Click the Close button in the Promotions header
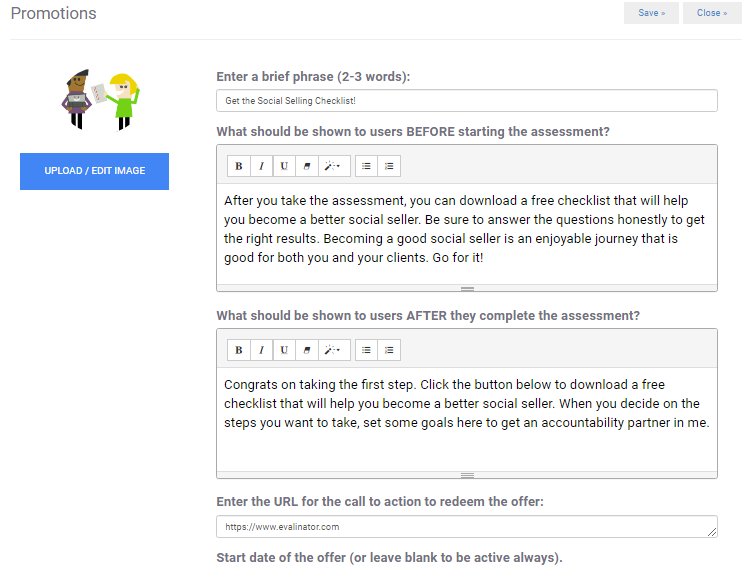 712,13
